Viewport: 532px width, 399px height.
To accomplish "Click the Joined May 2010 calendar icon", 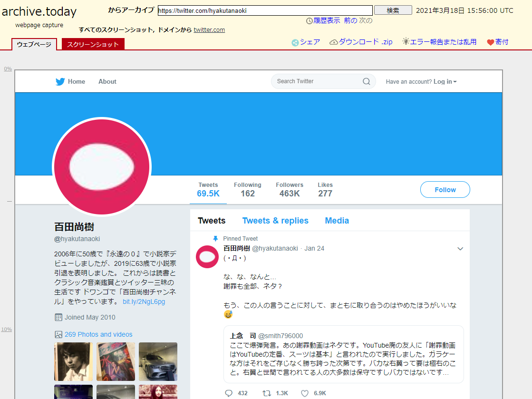I will click(x=58, y=318).
